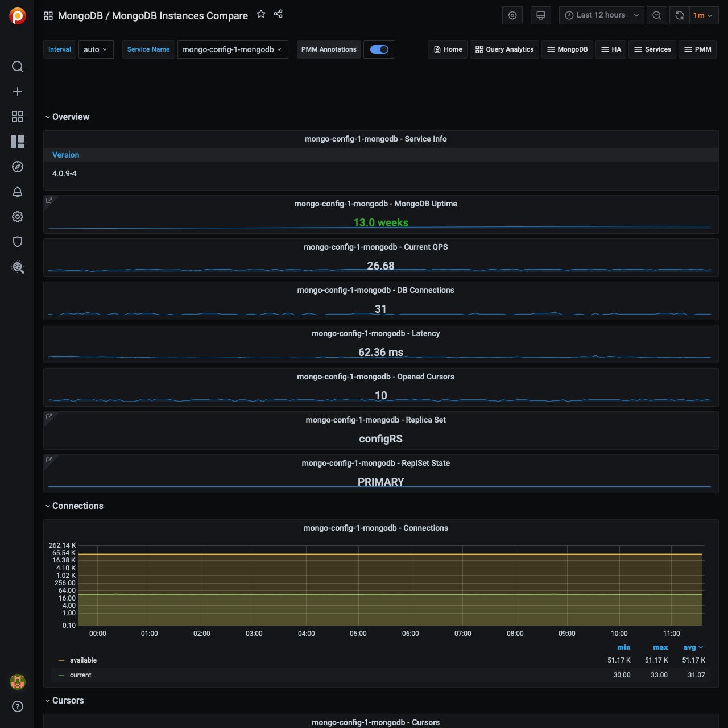Open the Connections graph panel title menu
The height and width of the screenshot is (728, 728).
coord(376,528)
